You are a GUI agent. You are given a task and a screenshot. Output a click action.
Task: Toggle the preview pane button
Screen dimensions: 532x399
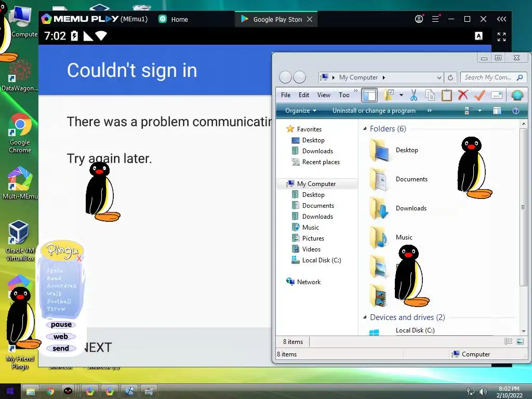point(497,111)
